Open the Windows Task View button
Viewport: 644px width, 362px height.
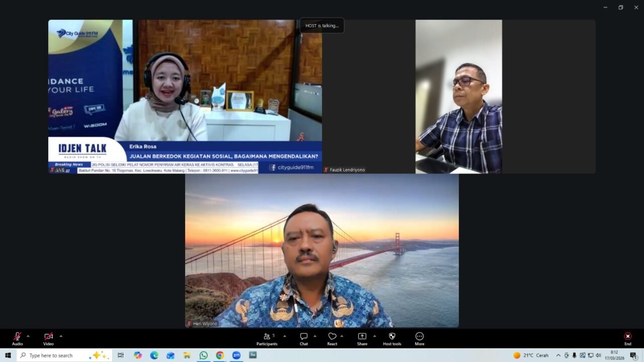(x=121, y=355)
